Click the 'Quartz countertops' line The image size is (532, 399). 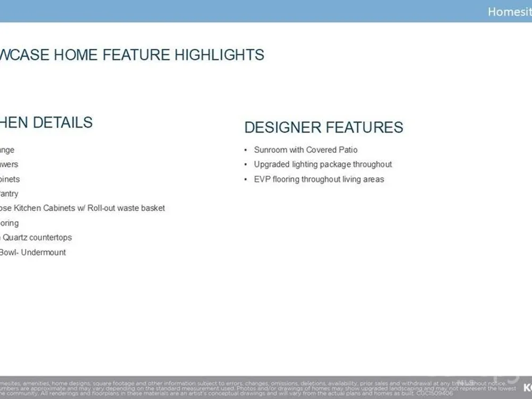pyautogui.click(x=36, y=237)
